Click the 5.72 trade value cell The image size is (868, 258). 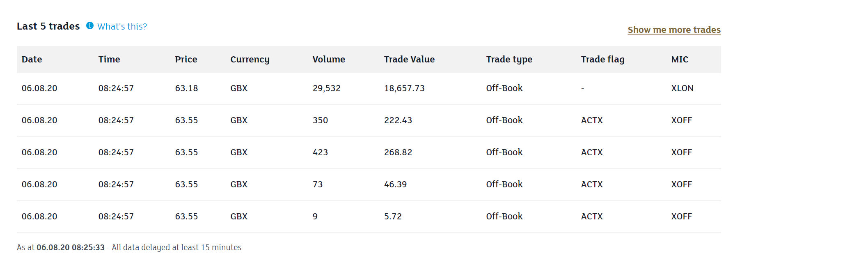(393, 216)
